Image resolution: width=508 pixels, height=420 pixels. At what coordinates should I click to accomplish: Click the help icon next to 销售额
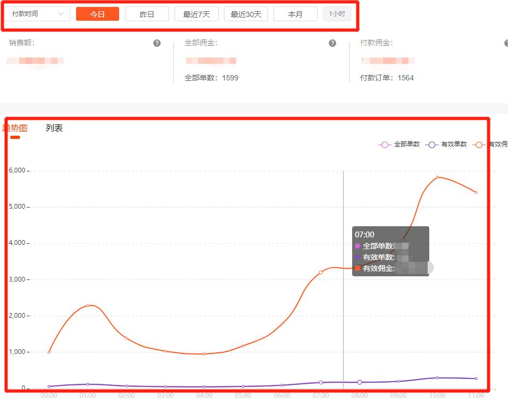[157, 43]
